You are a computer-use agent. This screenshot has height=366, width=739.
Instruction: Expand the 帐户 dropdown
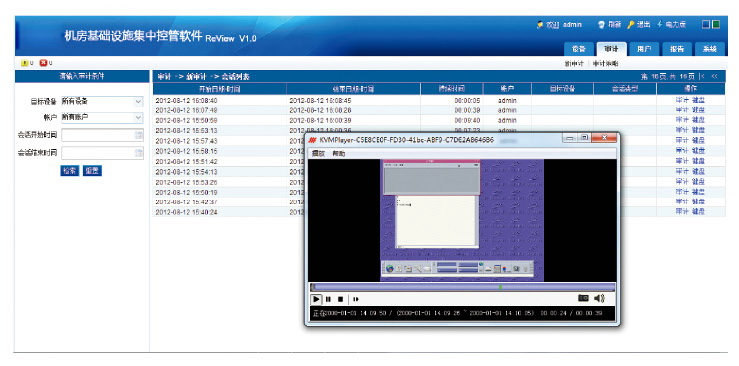tap(138, 117)
